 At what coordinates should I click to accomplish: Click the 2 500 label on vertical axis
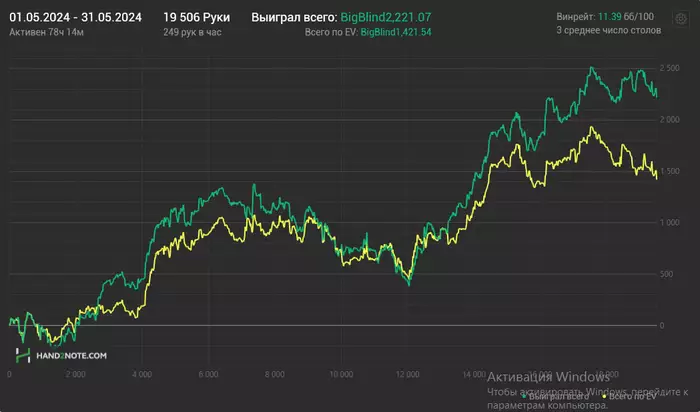[670, 68]
